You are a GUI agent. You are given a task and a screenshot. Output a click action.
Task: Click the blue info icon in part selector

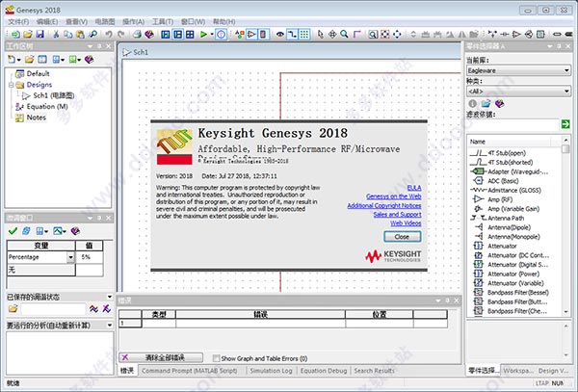coord(473,103)
